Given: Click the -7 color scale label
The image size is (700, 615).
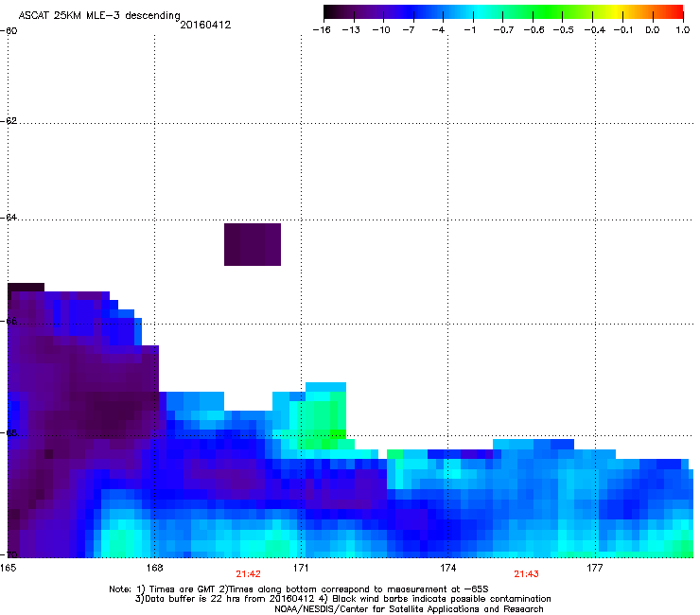Looking at the screenshot, I should click(x=409, y=30).
